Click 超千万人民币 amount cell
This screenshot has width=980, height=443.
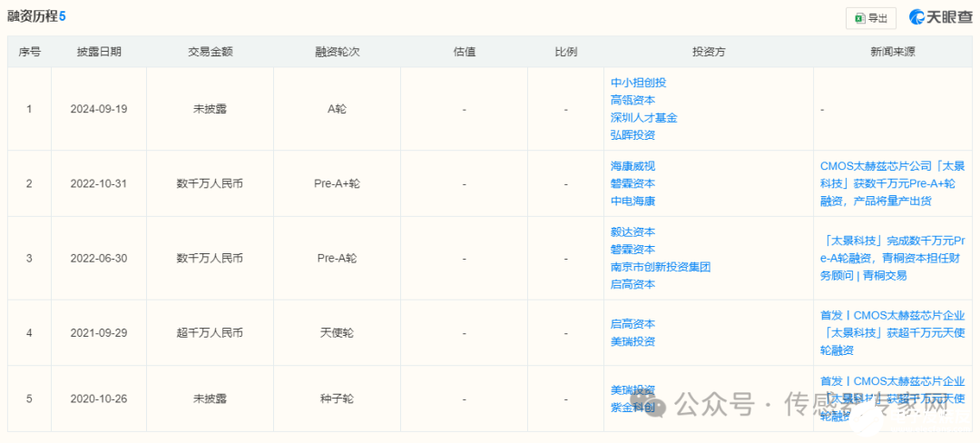[210, 333]
